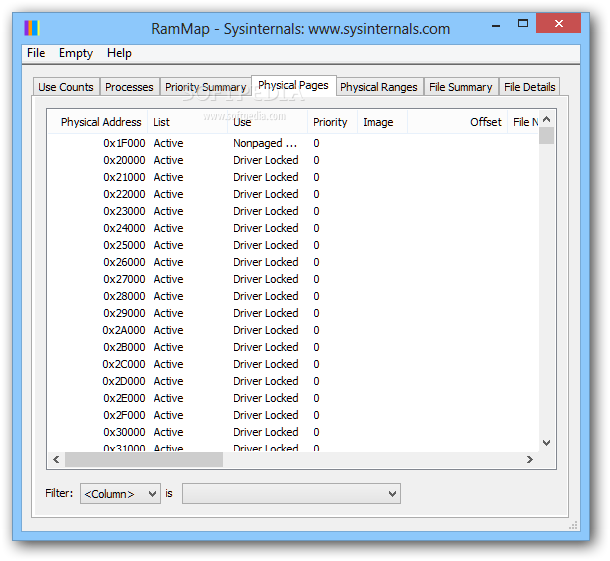Select the row with address 0x27000
610x561 pixels.
click(293, 279)
